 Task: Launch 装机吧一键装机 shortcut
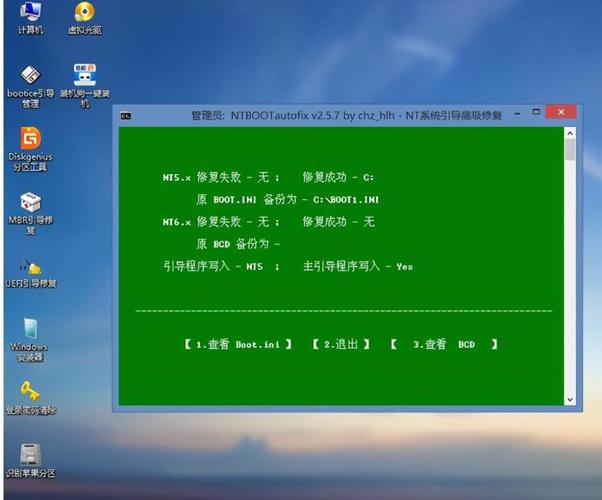[84, 86]
